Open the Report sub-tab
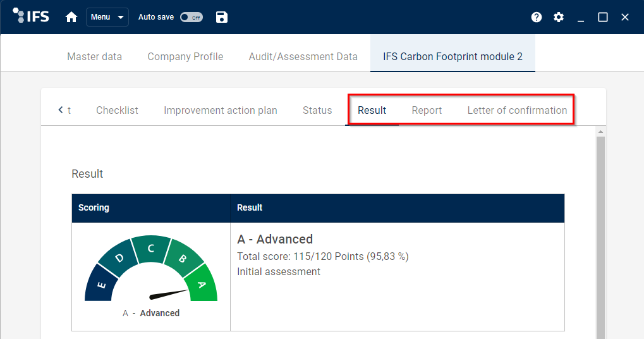 pos(427,110)
